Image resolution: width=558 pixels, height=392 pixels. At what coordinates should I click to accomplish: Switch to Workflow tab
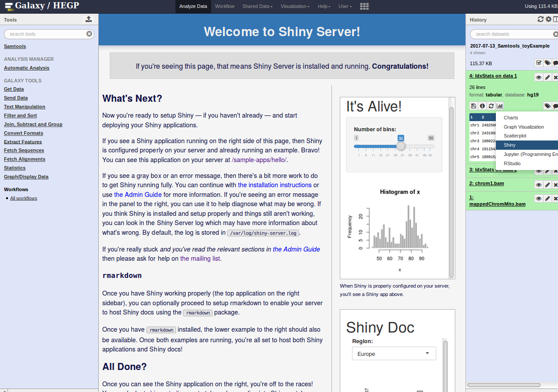tap(225, 6)
